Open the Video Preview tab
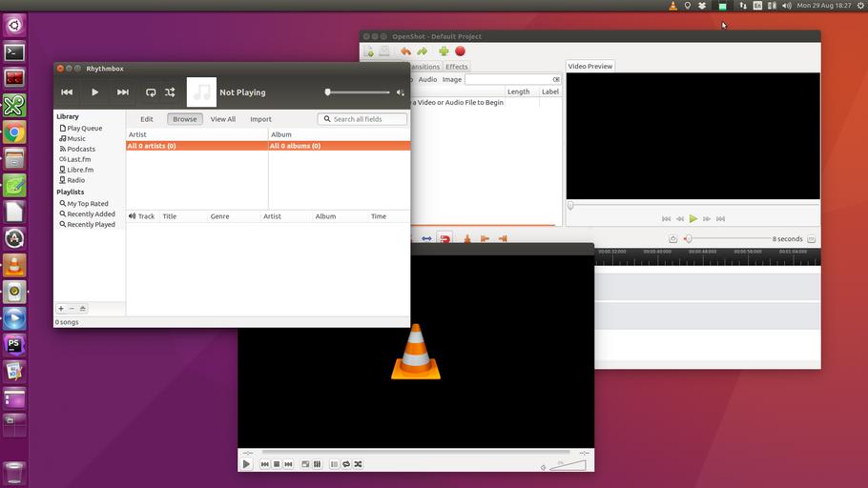The height and width of the screenshot is (488, 868). click(590, 67)
